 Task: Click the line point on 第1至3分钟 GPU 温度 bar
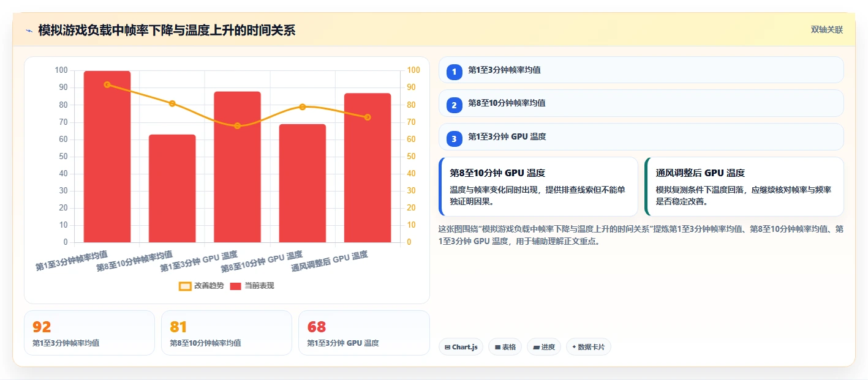coord(237,126)
